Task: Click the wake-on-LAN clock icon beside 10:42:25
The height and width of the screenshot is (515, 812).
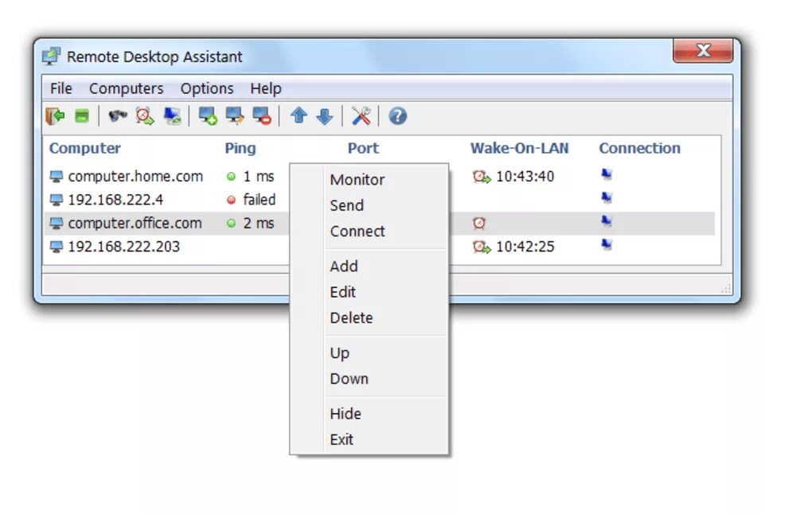Action: tap(482, 247)
